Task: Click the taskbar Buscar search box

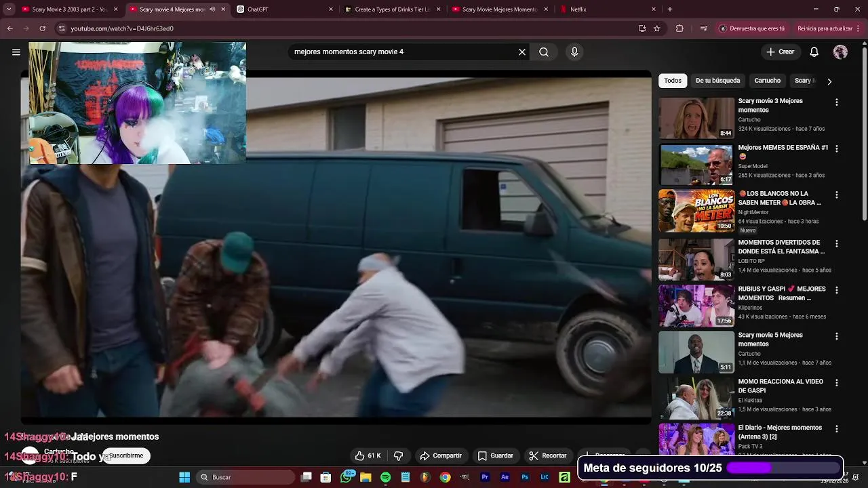Action: tap(245, 477)
